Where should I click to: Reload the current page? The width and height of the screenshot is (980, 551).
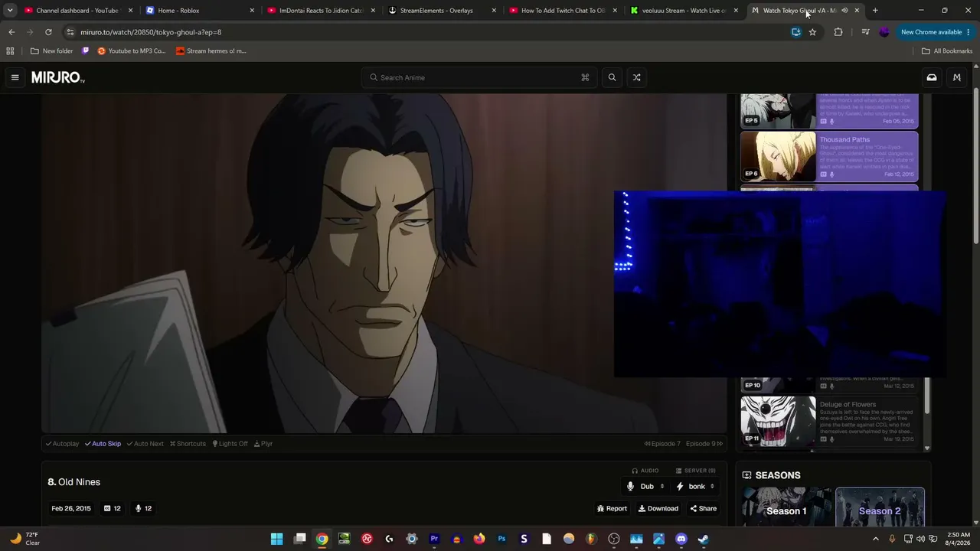(x=48, y=32)
